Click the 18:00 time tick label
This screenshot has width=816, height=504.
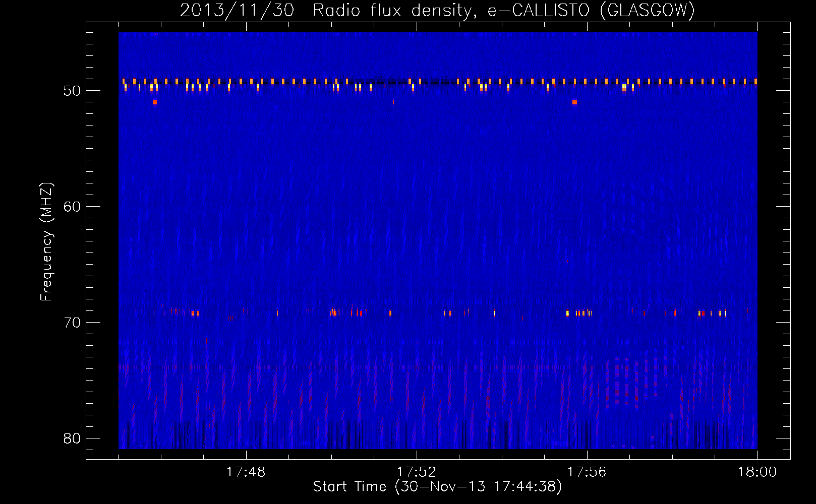point(757,472)
